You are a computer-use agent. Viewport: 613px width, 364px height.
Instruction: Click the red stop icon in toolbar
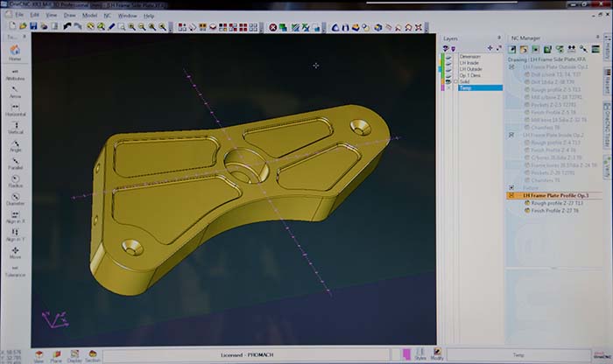[274, 28]
